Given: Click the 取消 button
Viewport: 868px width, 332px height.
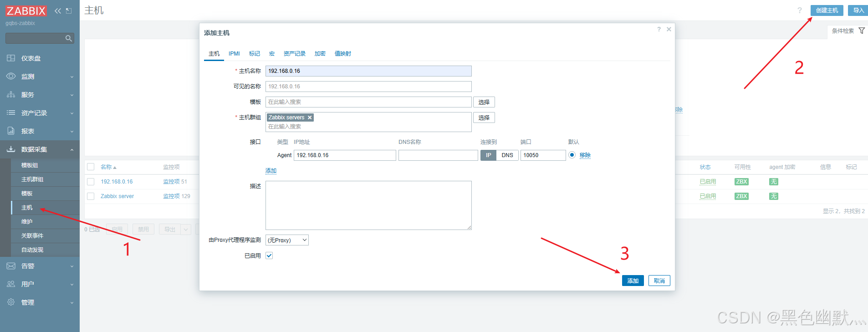Looking at the screenshot, I should (x=659, y=281).
